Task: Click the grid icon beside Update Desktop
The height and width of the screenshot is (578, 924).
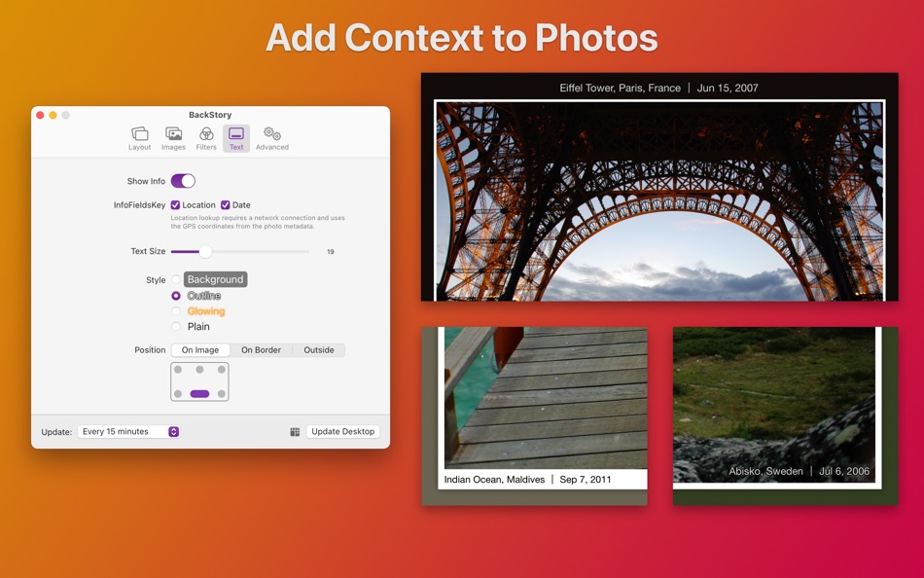Action: [x=295, y=431]
